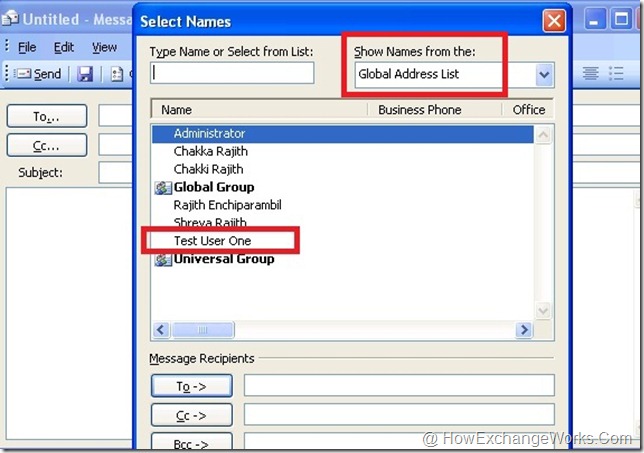Click the Send button in message toolbar
Viewport: 644px width, 453px height.
(x=38, y=74)
